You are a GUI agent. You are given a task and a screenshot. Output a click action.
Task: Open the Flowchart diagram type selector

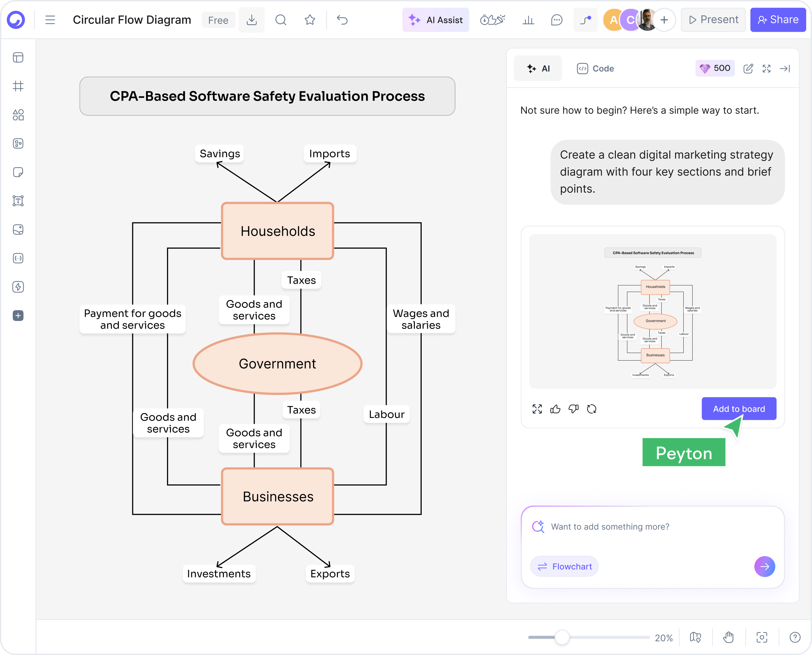tap(564, 566)
